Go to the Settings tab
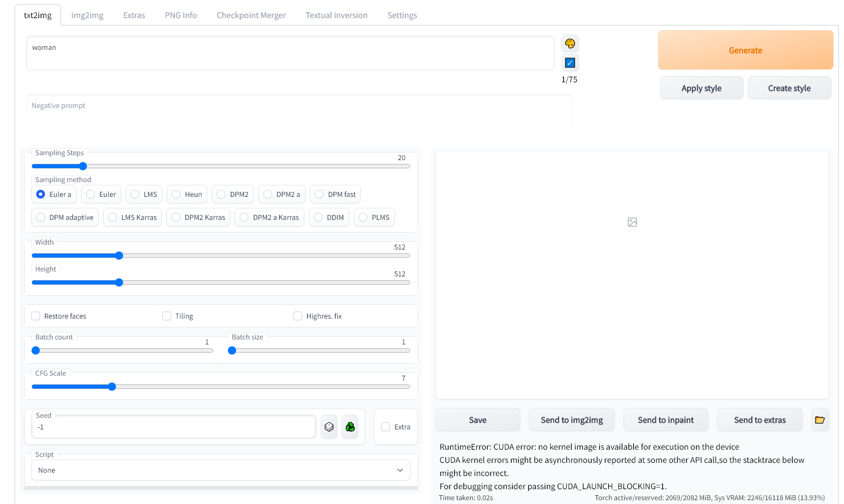 (402, 15)
